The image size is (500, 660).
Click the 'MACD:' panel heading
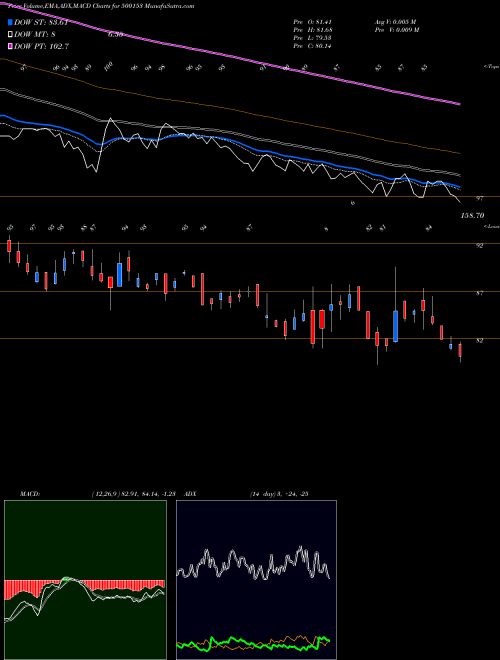point(30,494)
